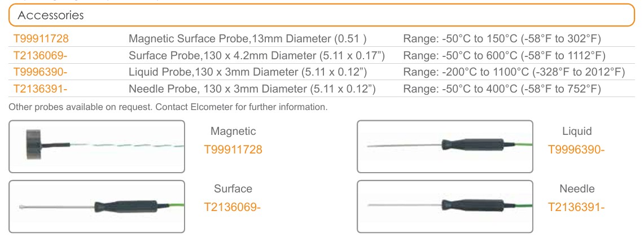Viewport: 644px width, 237px height.
Task: Click the -50°C to 600°C range text
Action: pos(504,55)
